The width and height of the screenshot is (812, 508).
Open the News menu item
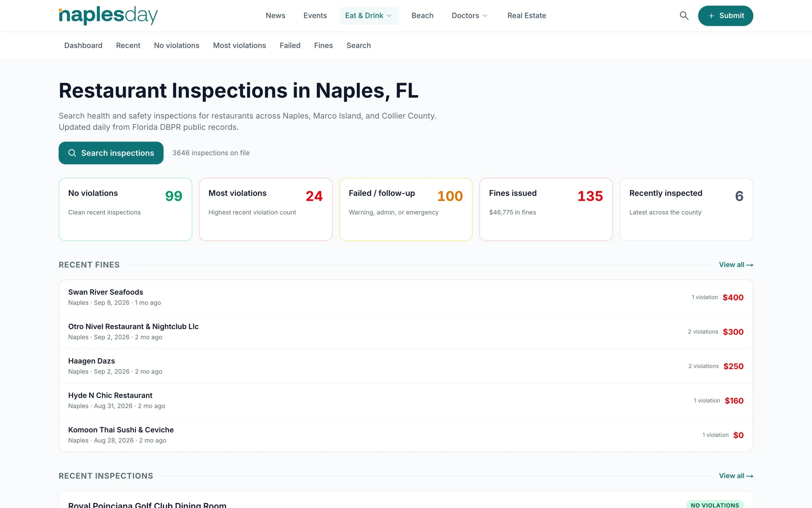click(x=275, y=16)
